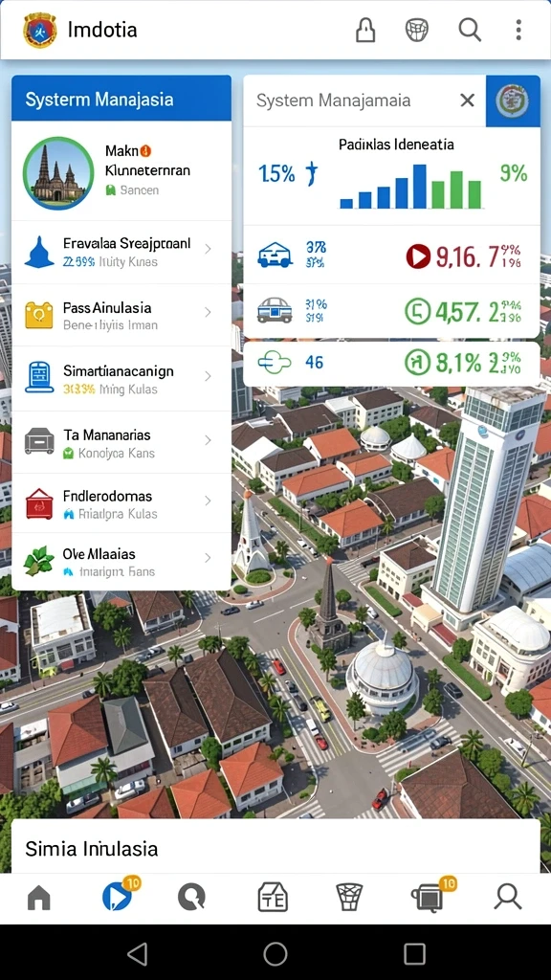
Task: Tap the temple profile avatar thumbnail
Action: click(x=58, y=172)
